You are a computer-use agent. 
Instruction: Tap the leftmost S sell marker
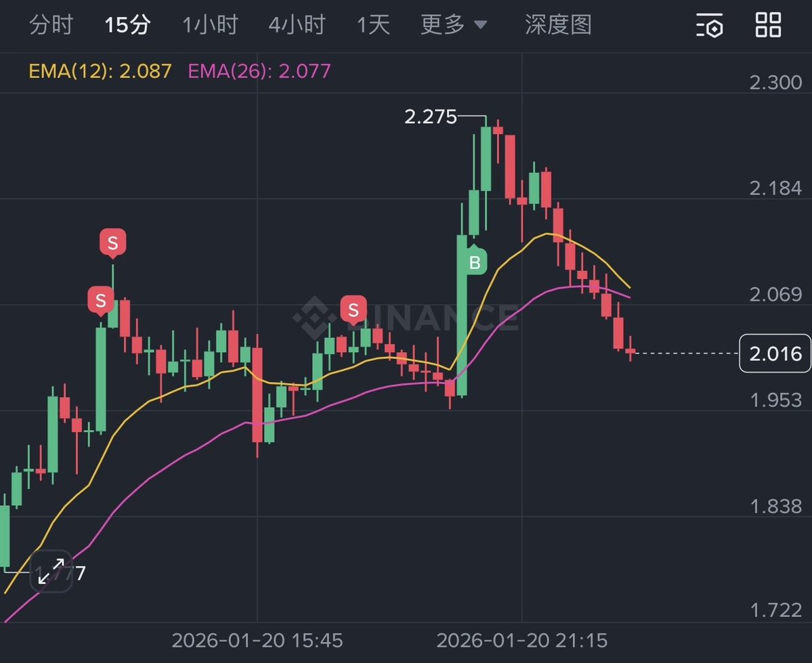(101, 299)
